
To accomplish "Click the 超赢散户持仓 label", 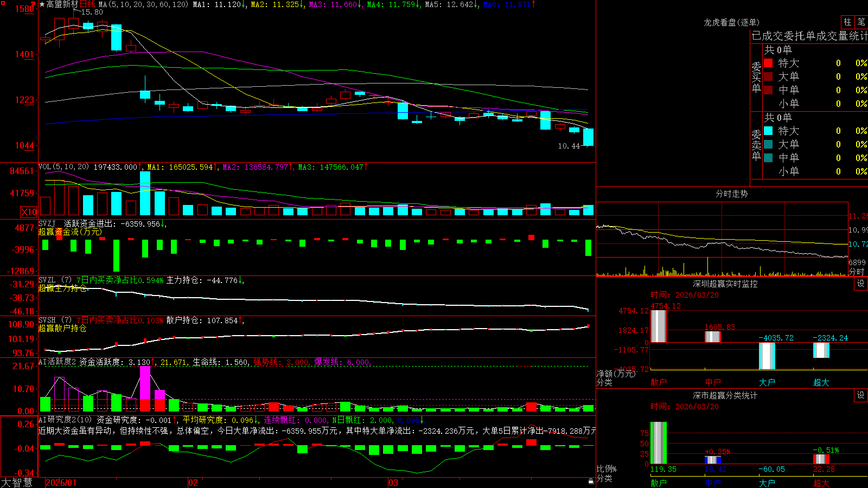I will [x=62, y=328].
